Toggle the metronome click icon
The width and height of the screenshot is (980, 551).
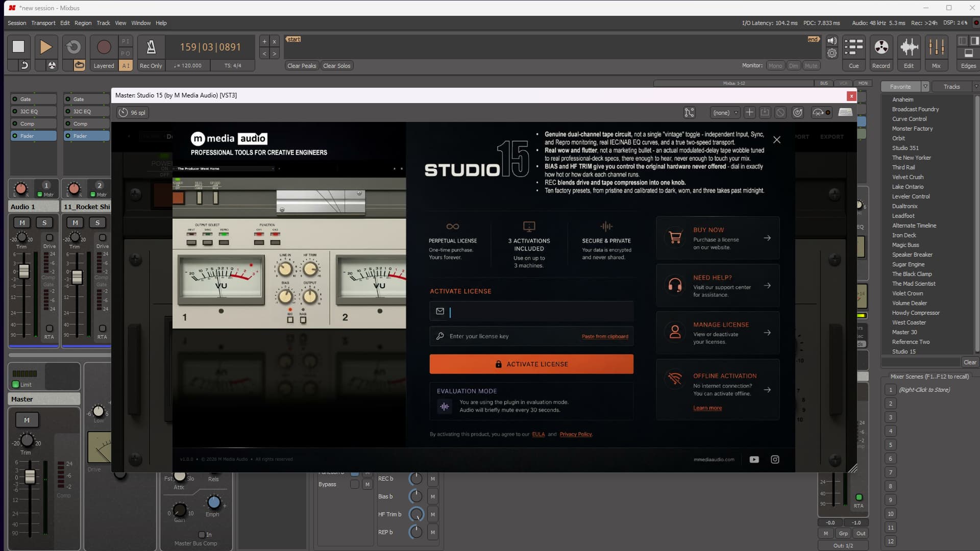click(x=151, y=47)
